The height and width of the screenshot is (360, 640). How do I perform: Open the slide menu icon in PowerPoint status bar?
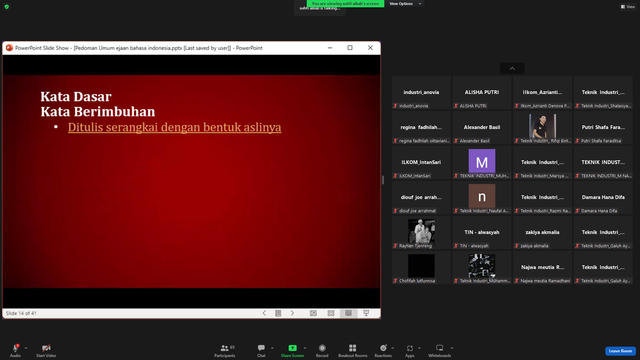(278, 313)
